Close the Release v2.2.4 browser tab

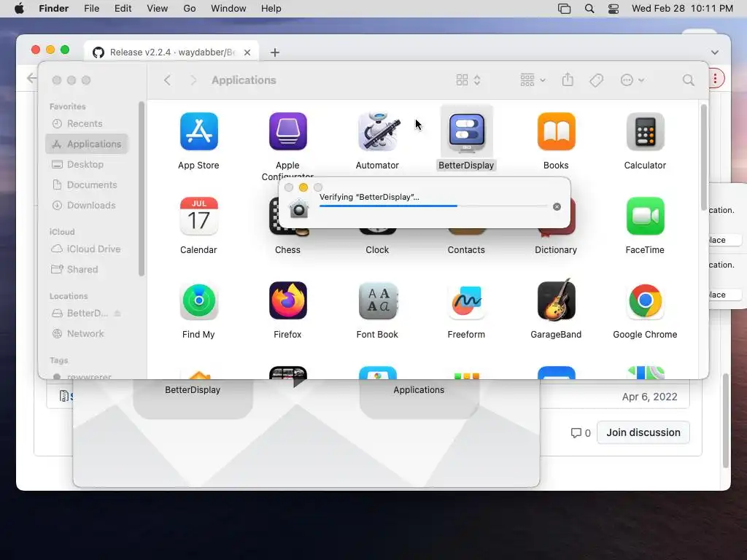click(x=247, y=52)
